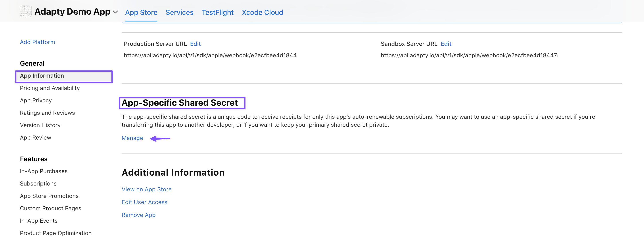Click the Remove App link
Image resolution: width=644 pixels, height=249 pixels.
pyautogui.click(x=138, y=215)
